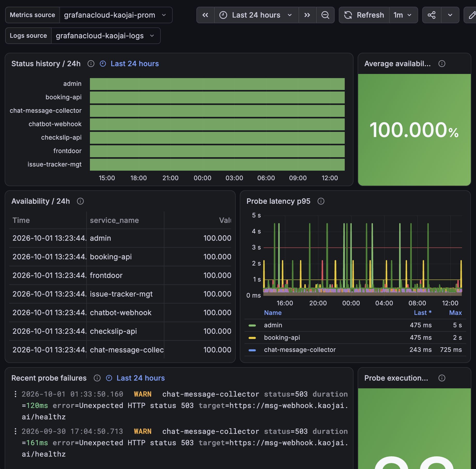Click the admin status history bar

(x=217, y=84)
